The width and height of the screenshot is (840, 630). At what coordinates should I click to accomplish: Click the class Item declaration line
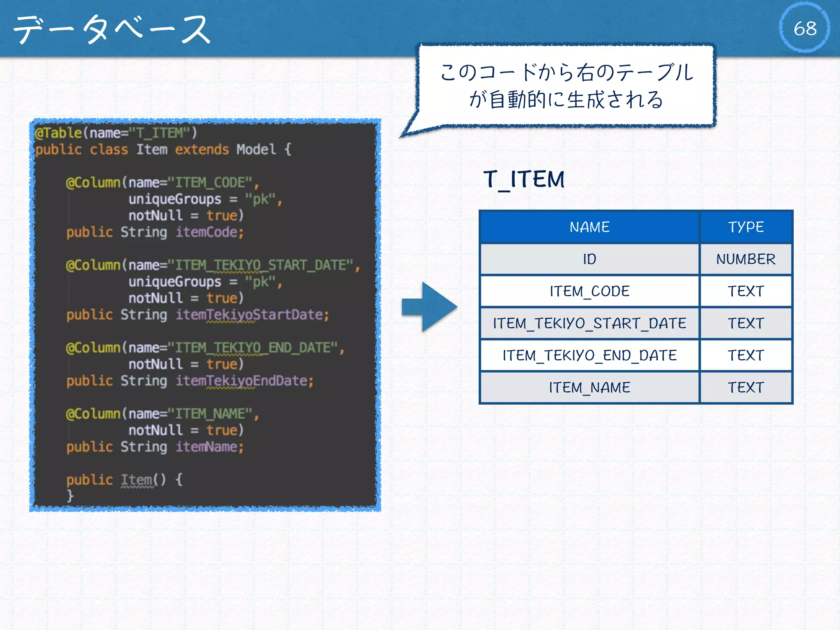[x=163, y=150]
